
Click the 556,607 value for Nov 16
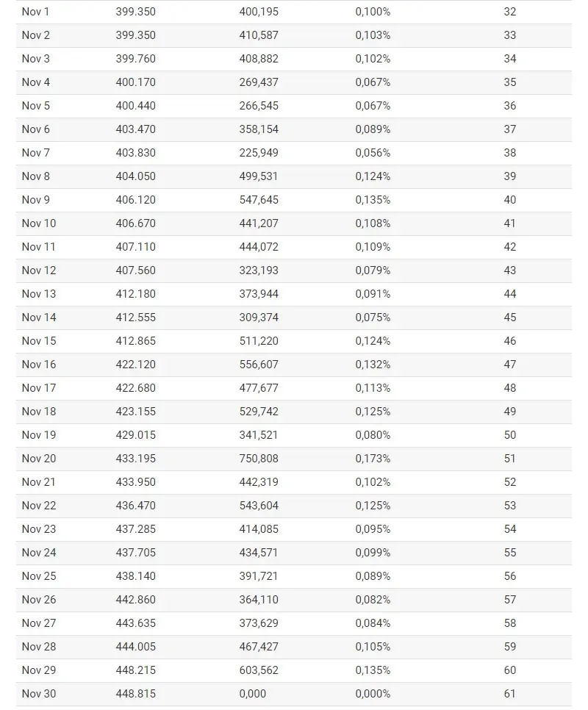pyautogui.click(x=259, y=365)
